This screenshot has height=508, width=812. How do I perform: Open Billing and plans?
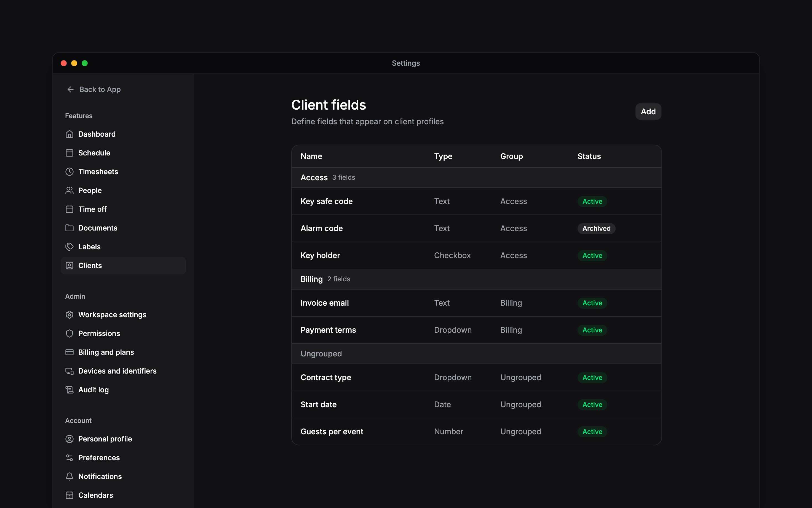point(123,353)
